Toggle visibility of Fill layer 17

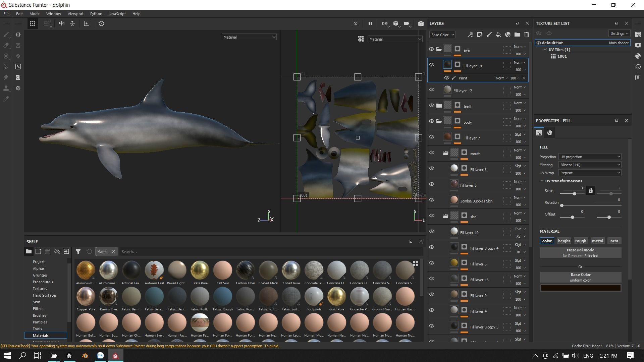(x=432, y=90)
